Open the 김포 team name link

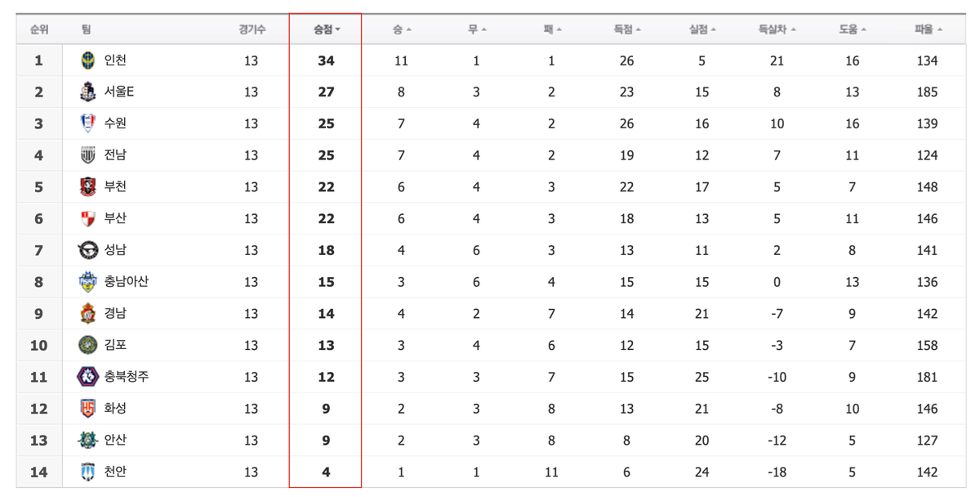(115, 345)
